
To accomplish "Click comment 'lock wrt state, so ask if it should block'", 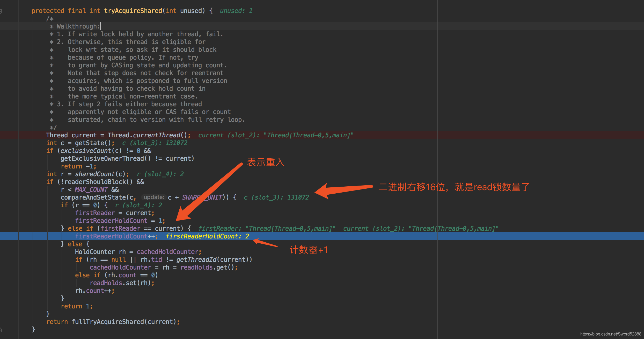I will [x=142, y=50].
